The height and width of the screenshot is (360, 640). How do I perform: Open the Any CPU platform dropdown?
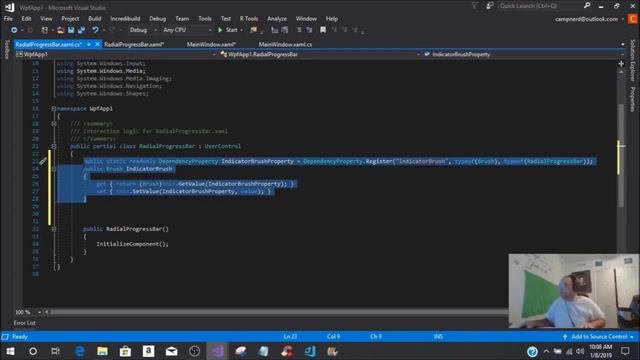click(x=187, y=30)
